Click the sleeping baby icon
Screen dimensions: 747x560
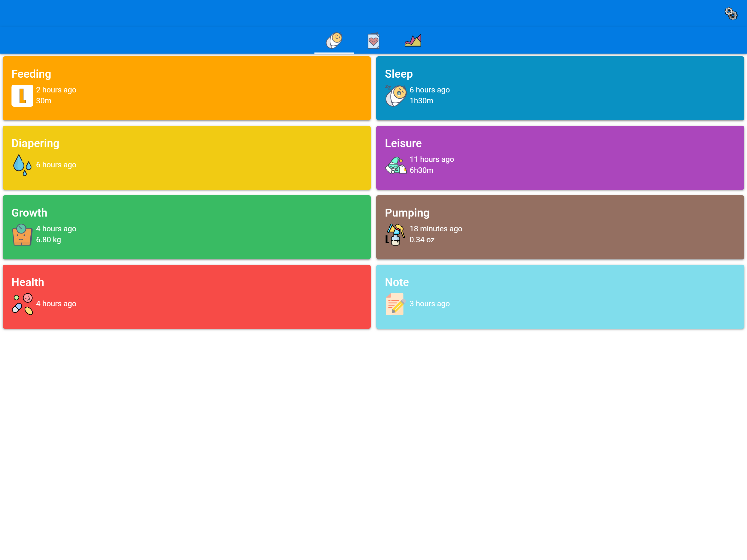(395, 96)
